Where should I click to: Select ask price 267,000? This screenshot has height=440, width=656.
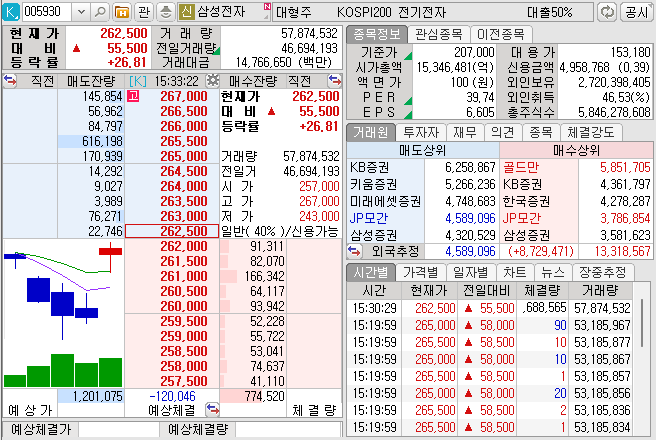(184, 96)
